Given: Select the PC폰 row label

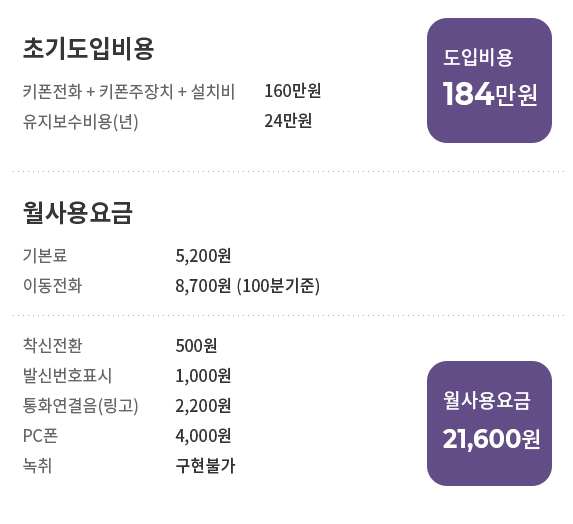Looking at the screenshot, I should click(40, 436).
